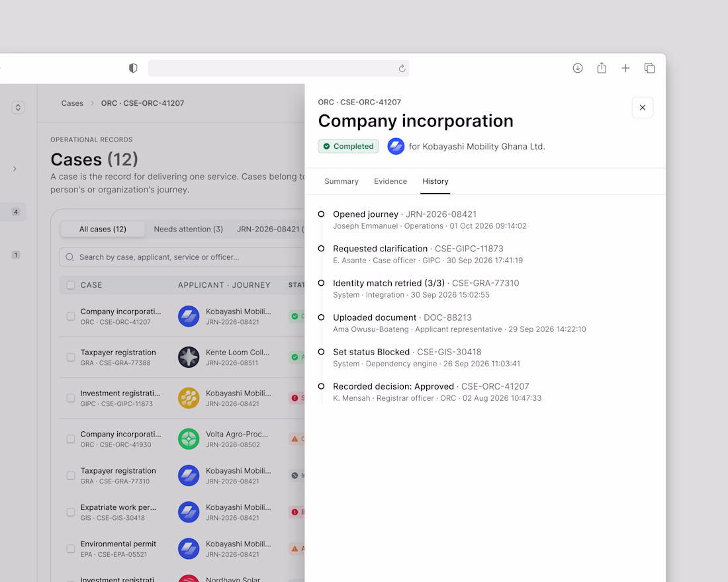Reload the page using the refresh icon
The height and width of the screenshot is (582, 728).
click(x=402, y=69)
